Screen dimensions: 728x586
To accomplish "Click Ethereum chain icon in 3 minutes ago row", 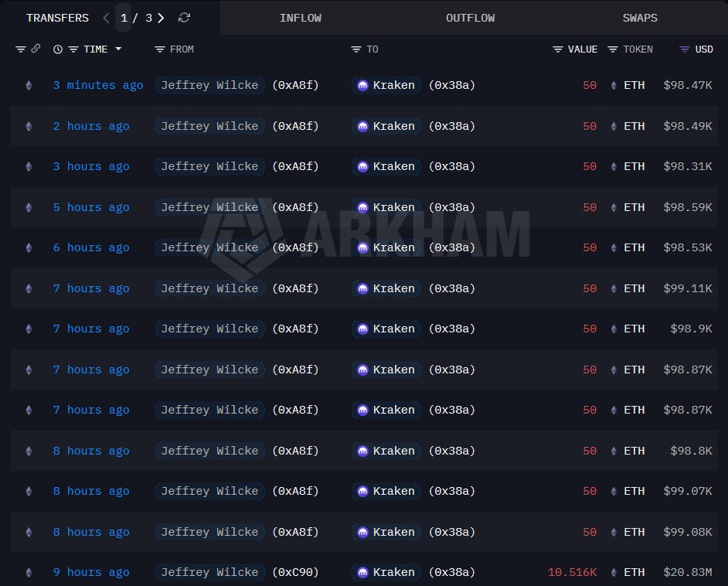I will click(x=29, y=86).
